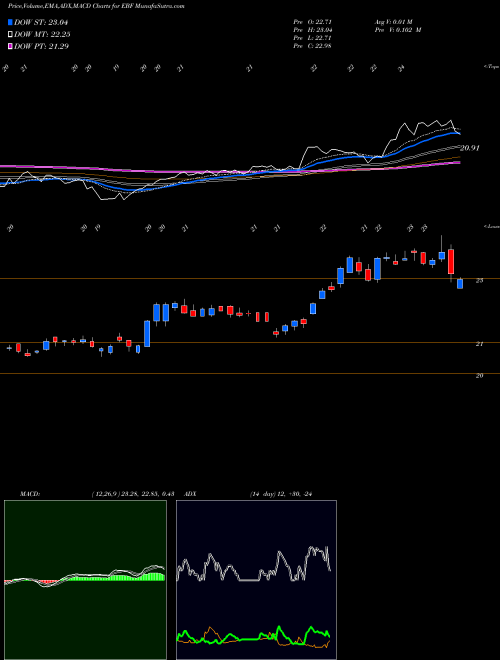Click the 'Pre V: 0.102 M' volume text
This screenshot has width=500, height=660.
tap(399, 30)
